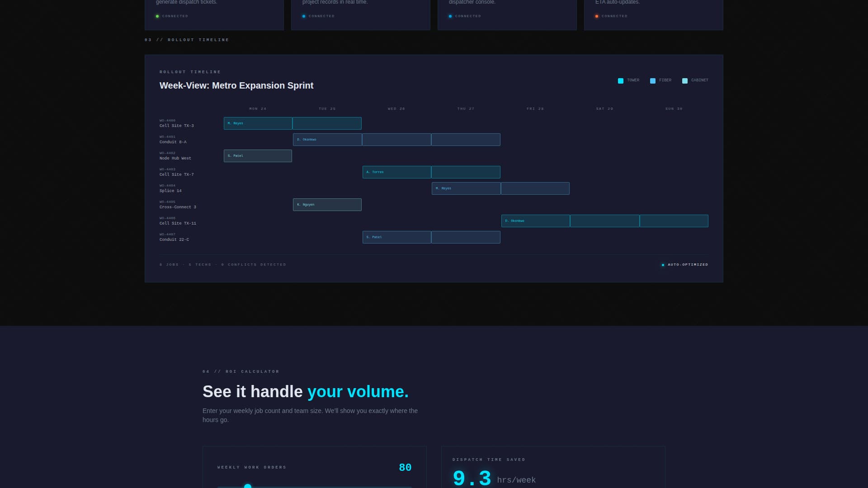Click the 'Week-View: Metro Expansion Sprint' heading

[x=236, y=86]
